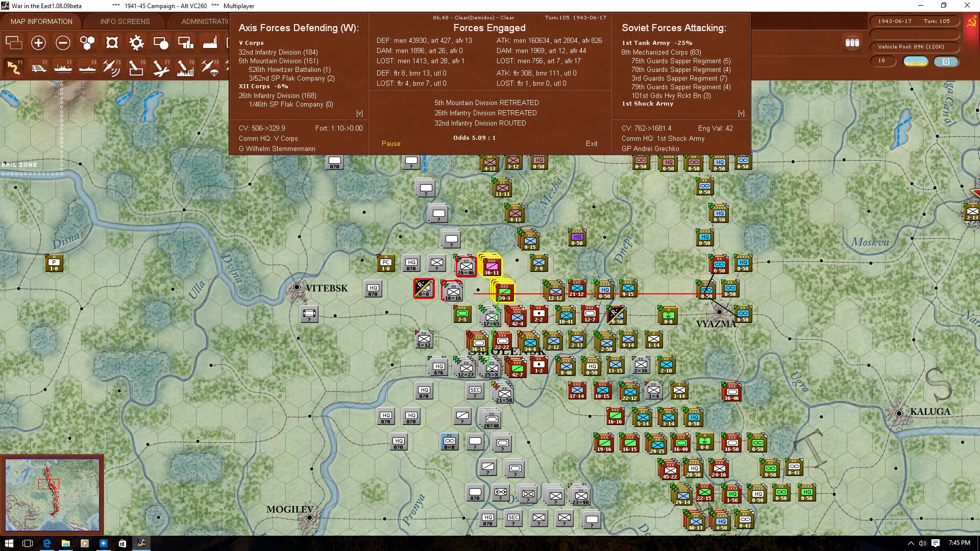Image resolution: width=980 pixels, height=551 pixels.
Task: Open the INFO SCREENS tab
Action: click(125, 21)
